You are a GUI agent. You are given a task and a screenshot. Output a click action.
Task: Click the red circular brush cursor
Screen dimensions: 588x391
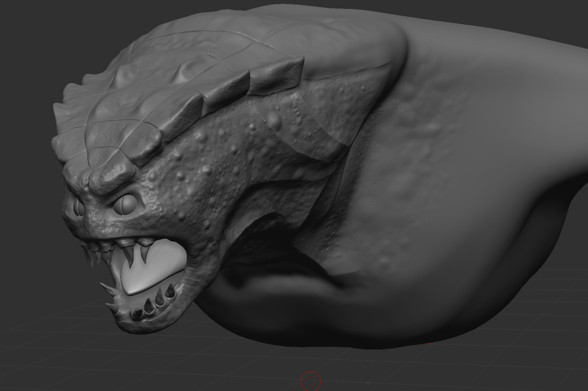[x=310, y=381]
